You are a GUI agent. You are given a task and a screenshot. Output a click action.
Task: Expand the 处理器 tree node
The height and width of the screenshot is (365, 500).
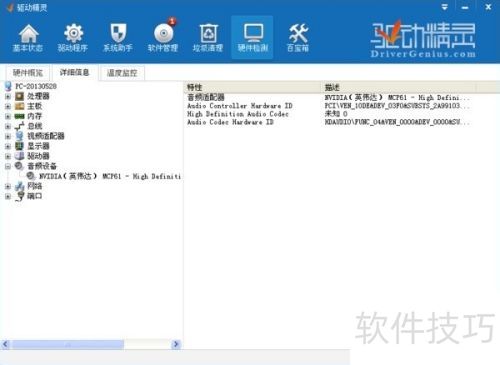coord(8,97)
